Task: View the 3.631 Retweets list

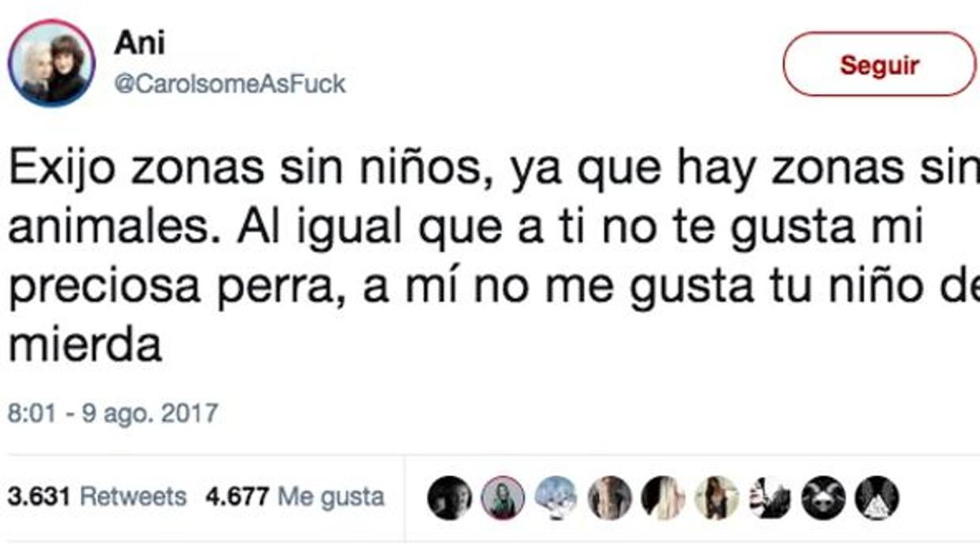Action: tap(97, 497)
